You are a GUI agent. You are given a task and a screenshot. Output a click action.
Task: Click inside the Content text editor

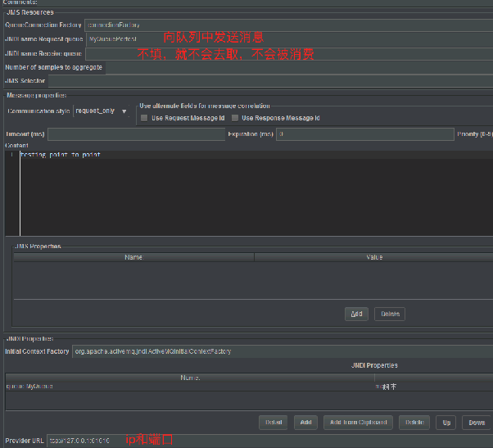tap(246, 197)
